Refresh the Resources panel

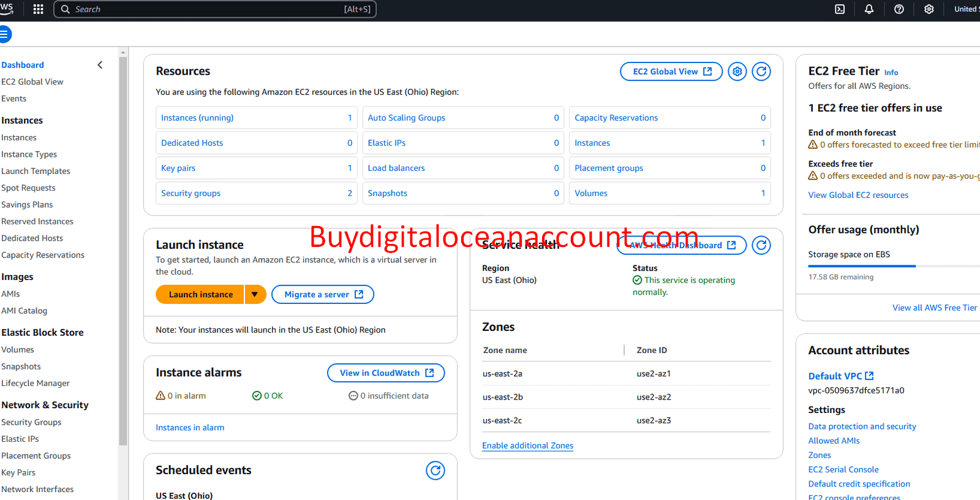click(761, 72)
